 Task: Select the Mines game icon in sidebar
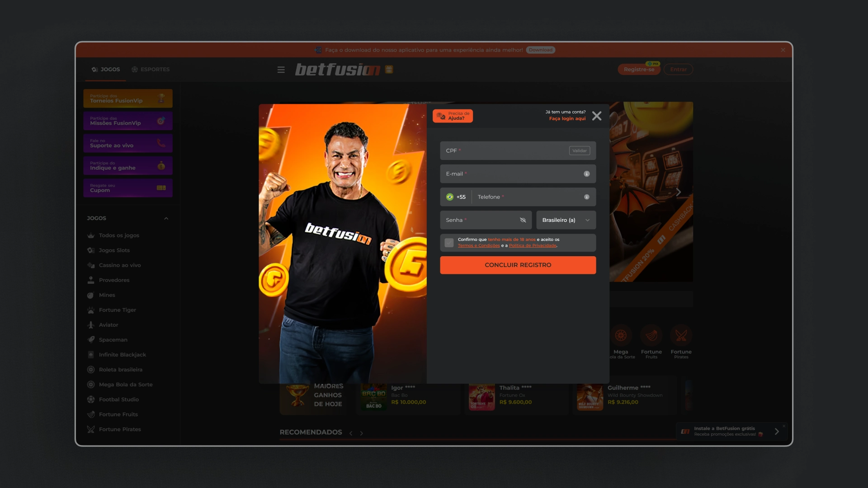(x=90, y=295)
